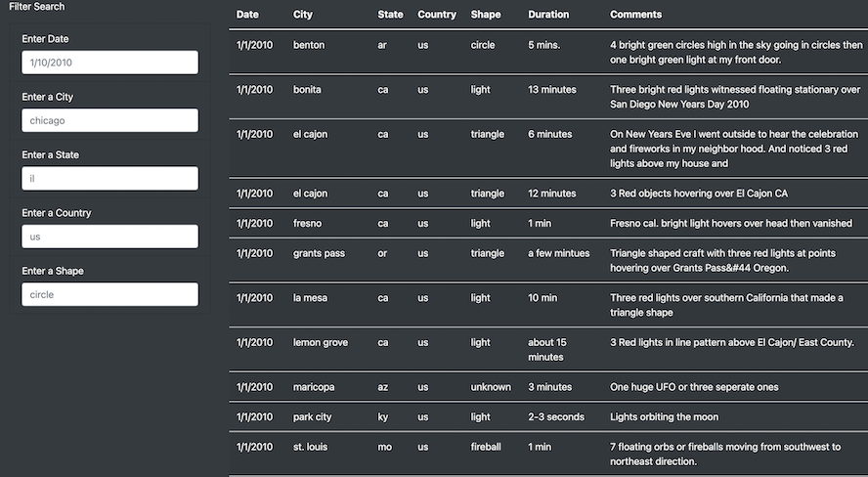868x477 pixels.
Task: Click the 'about 15 minutes' duration cell
Action: (547, 350)
